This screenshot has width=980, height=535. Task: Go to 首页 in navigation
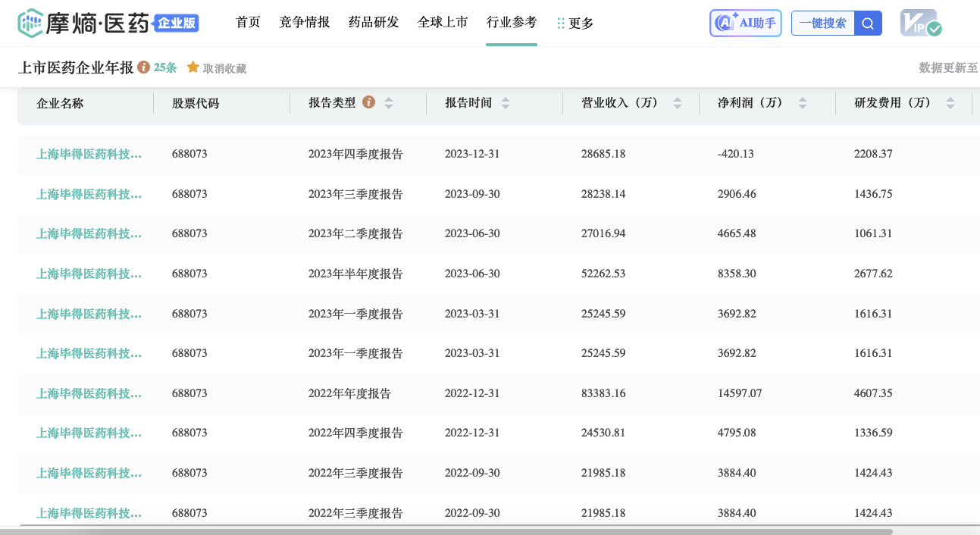tap(248, 22)
